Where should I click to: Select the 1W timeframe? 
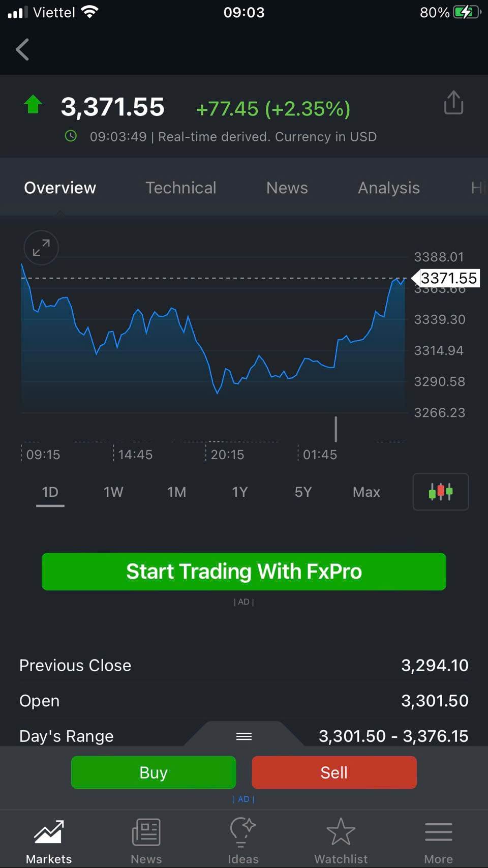[113, 492]
